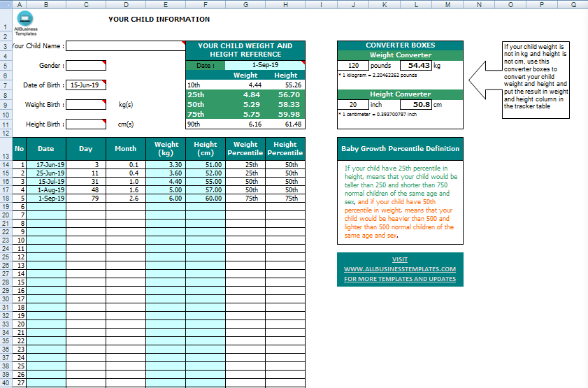The height and width of the screenshot is (388, 588).
Task: Click the Day column header in table
Action: click(86, 149)
